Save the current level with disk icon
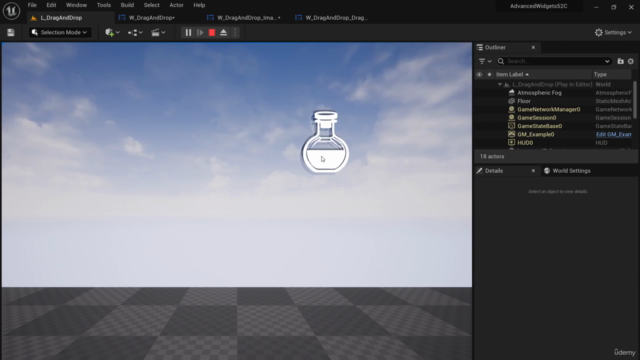This screenshot has width=640, height=360. pos(11,33)
